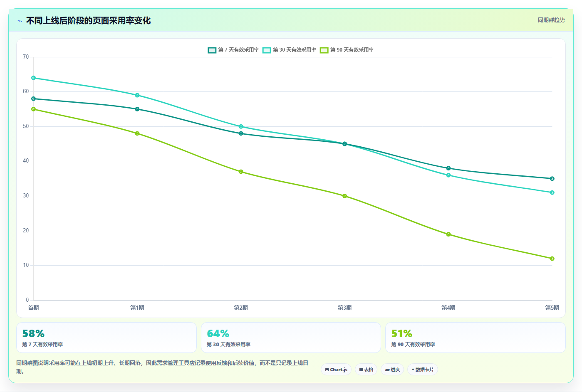Screen dimensions: 582x392
Task: Click the 30-day data point at 第5期
Action: click(552, 192)
